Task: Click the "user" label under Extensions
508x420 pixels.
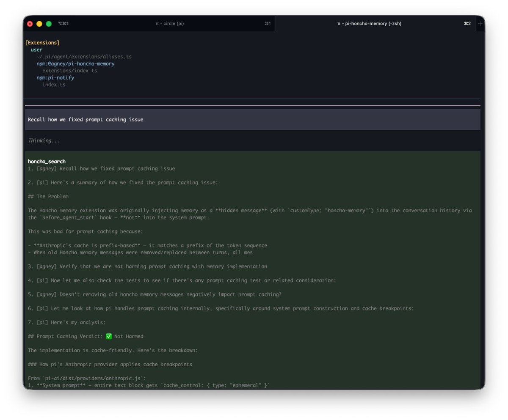Action: 36,50
